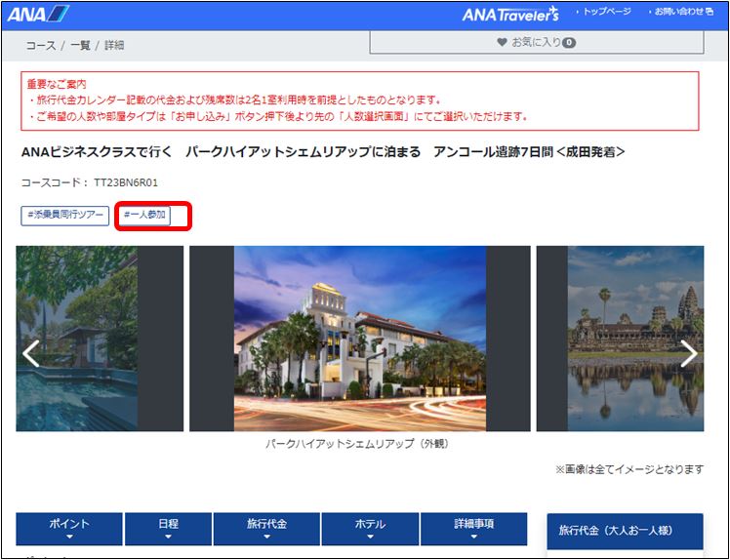The width and height of the screenshot is (730, 560).
Task: Click the pool image thumbnail
Action: coord(77,339)
